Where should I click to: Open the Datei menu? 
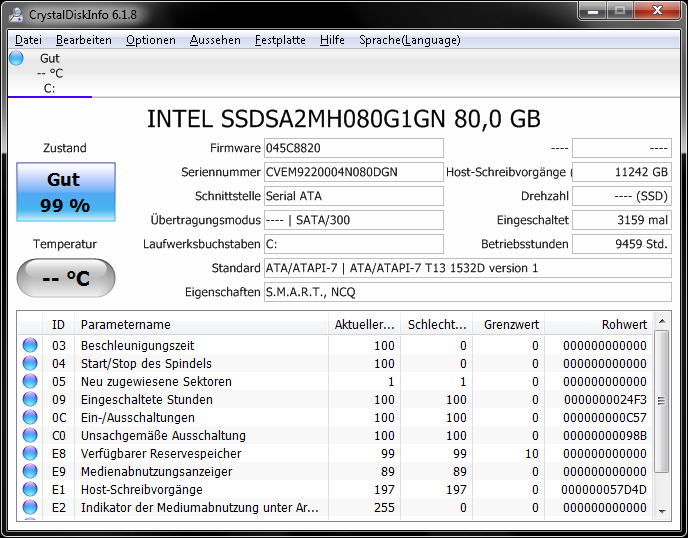29,40
